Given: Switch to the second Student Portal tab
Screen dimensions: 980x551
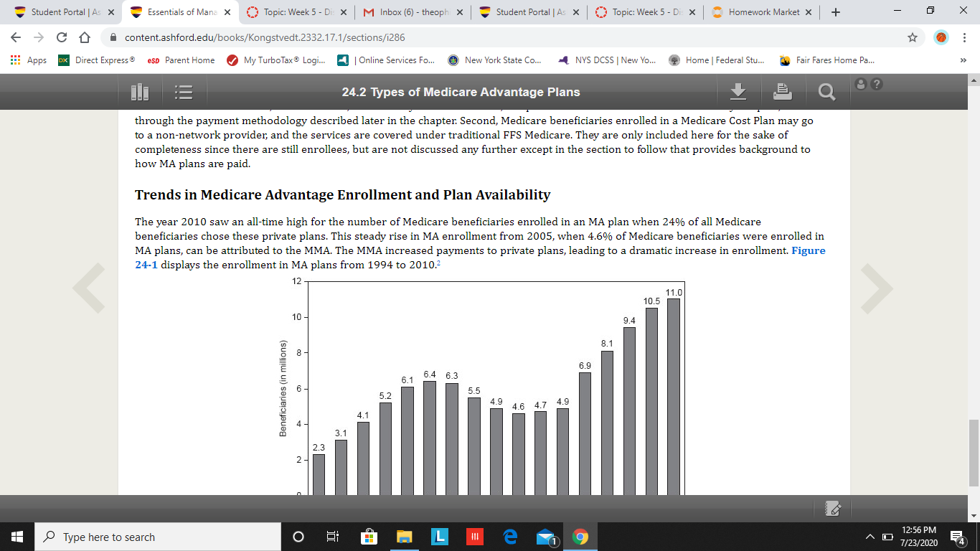Looking at the screenshot, I should [x=529, y=12].
